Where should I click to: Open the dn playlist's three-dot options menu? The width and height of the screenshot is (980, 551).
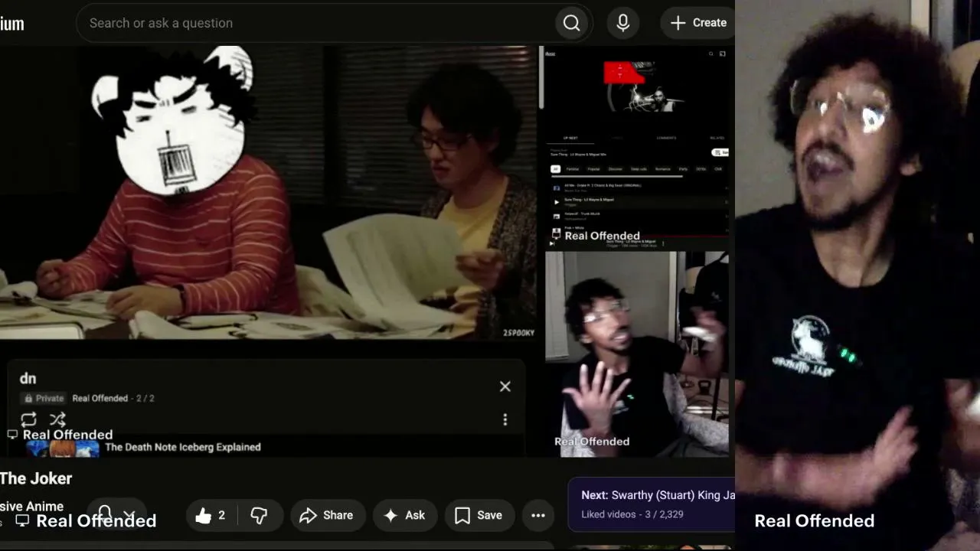click(x=505, y=419)
